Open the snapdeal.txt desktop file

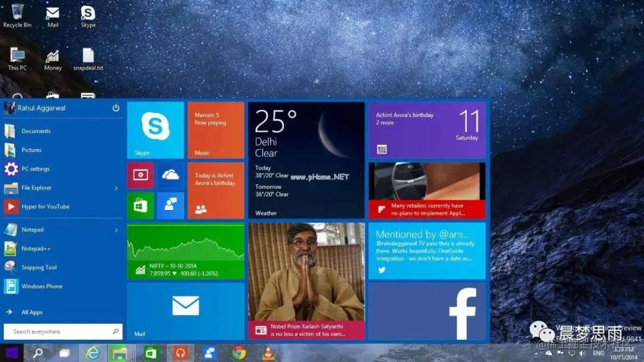(88, 59)
